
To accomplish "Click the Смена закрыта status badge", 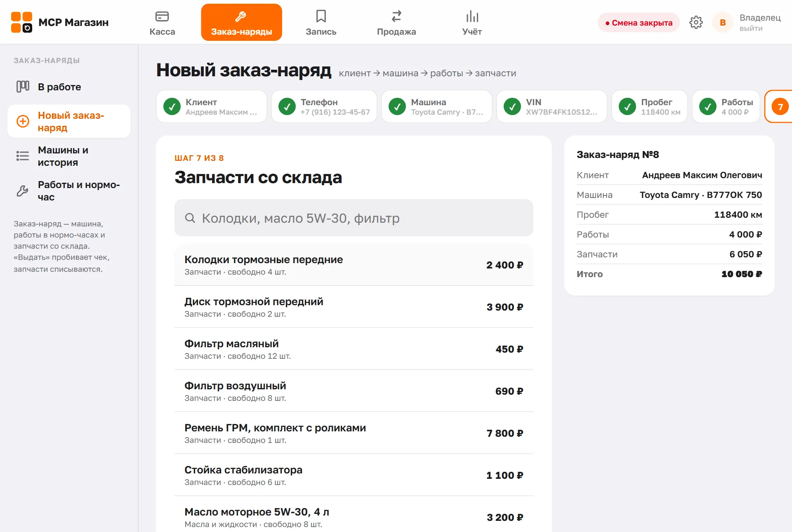I will [639, 23].
